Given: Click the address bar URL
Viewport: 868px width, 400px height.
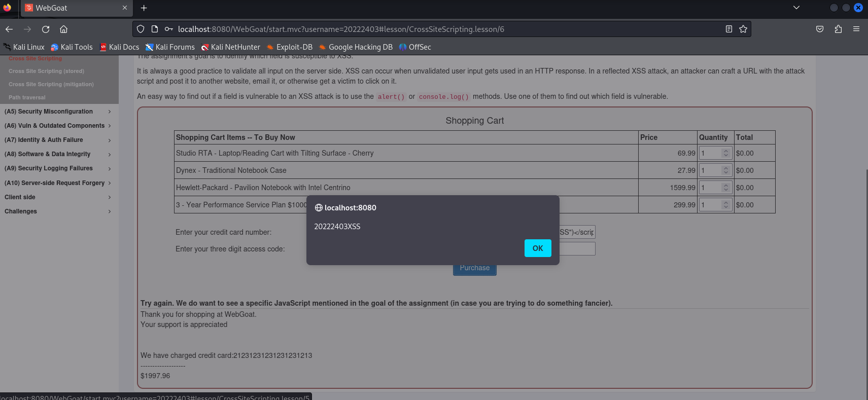Looking at the screenshot, I should [341, 29].
